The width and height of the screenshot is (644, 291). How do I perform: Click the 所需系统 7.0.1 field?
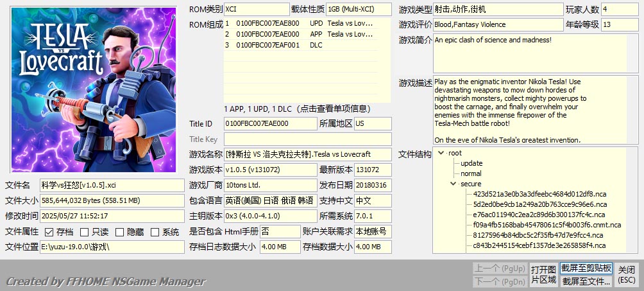coord(373,216)
